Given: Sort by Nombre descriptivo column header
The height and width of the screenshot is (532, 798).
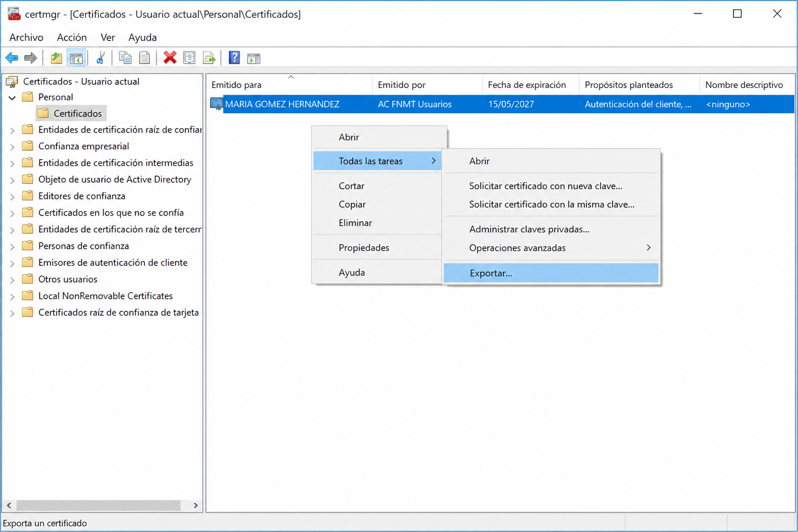Looking at the screenshot, I should [747, 85].
